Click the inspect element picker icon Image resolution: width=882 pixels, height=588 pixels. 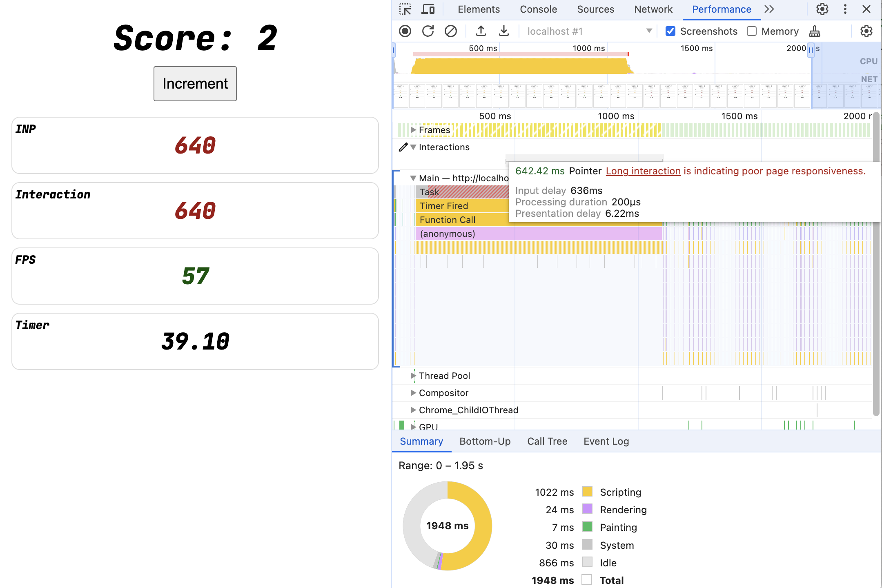405,9
